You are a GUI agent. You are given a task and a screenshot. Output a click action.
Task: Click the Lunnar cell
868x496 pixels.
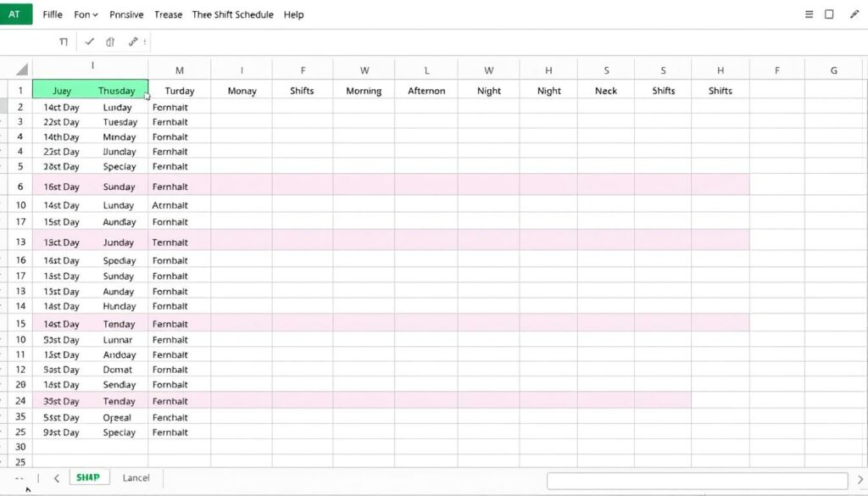click(x=117, y=339)
